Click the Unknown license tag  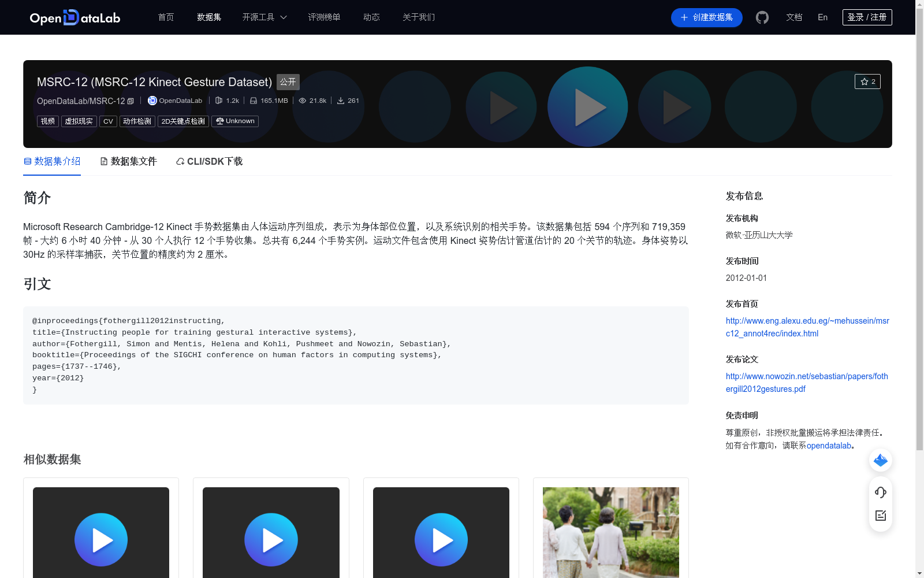tap(235, 121)
